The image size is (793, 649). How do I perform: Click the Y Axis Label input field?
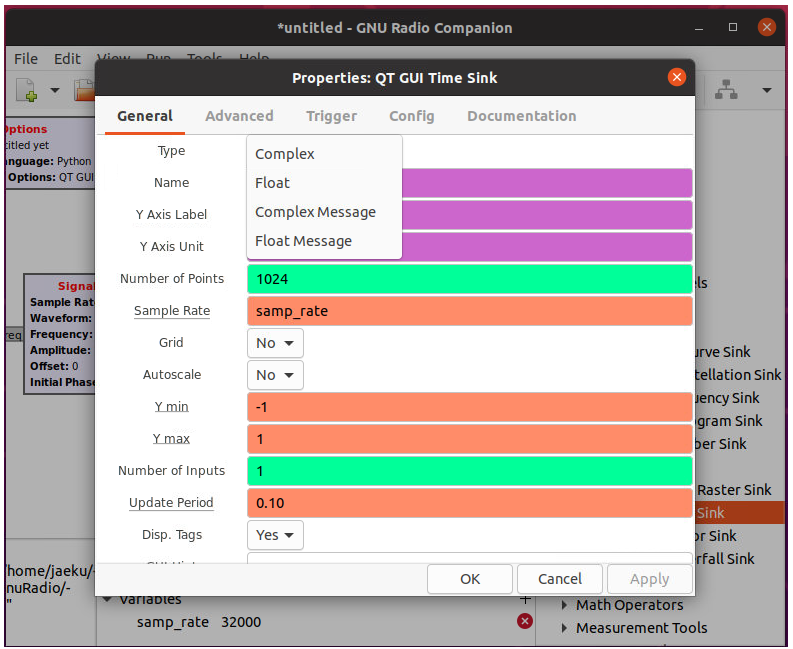[547, 215]
